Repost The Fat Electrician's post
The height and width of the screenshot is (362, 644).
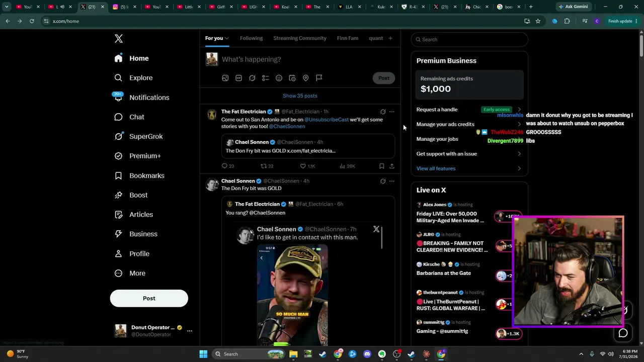click(267, 166)
